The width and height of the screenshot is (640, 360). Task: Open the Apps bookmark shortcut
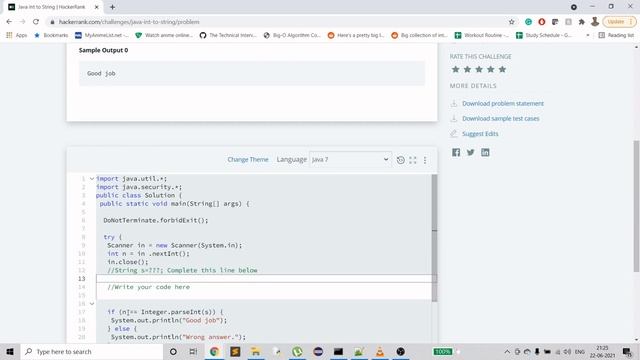click(17, 35)
